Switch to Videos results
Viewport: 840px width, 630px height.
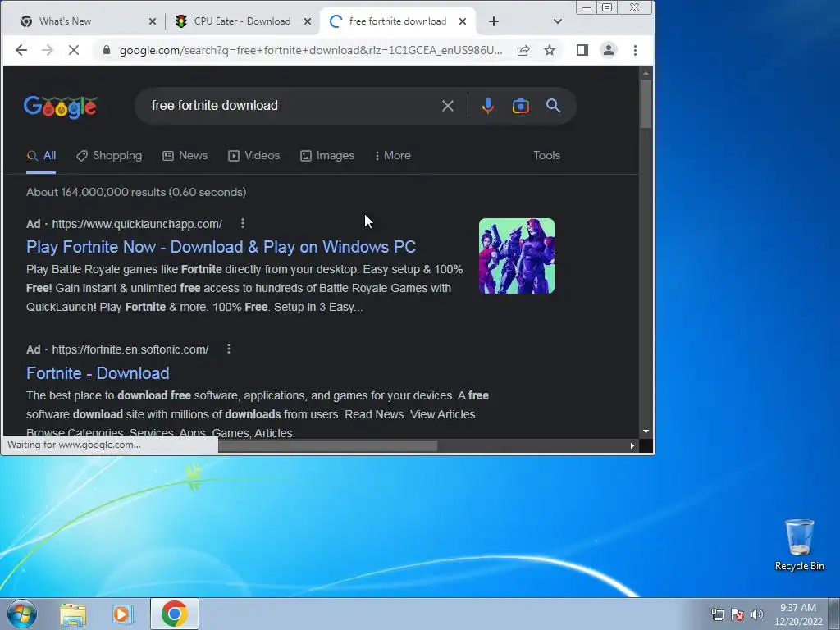tap(254, 155)
